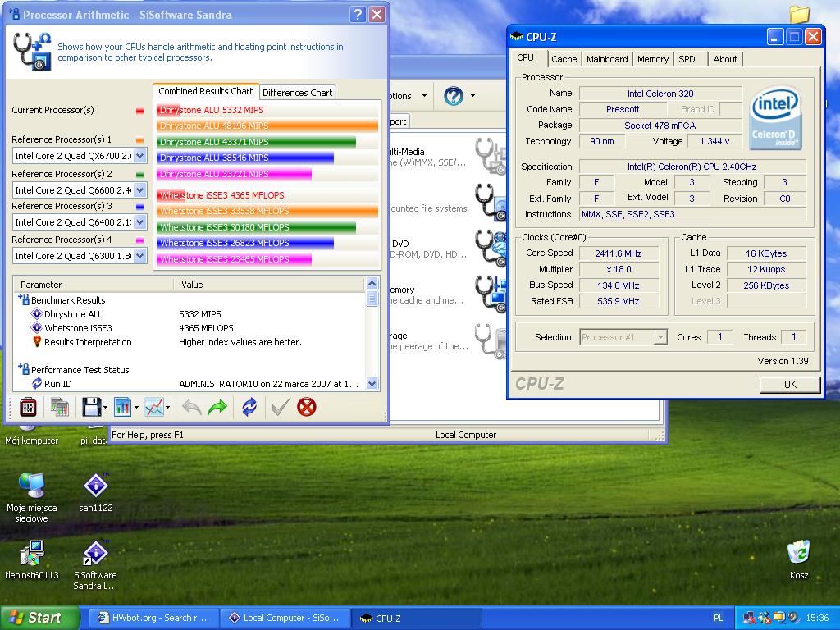Click the help question mark in Sandra title bar
This screenshot has width=840, height=630.
(358, 15)
